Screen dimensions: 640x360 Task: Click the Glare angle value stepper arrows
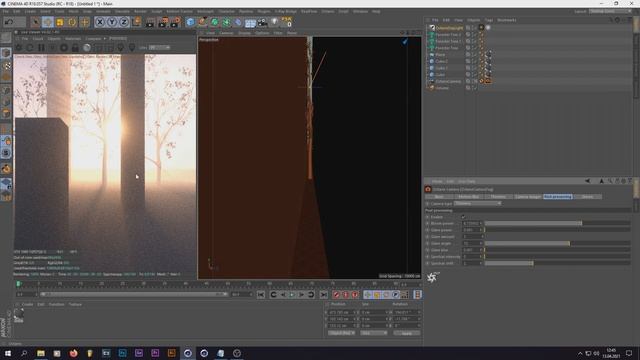tap(482, 243)
